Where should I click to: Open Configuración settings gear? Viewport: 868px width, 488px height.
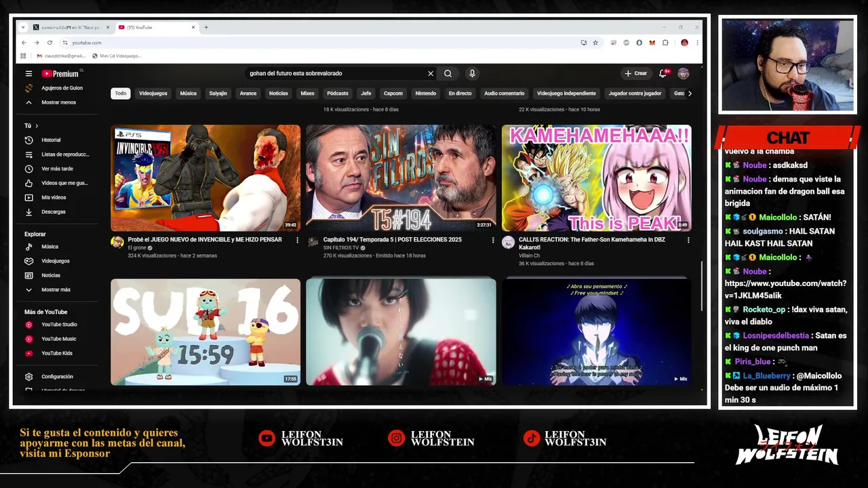point(58,376)
